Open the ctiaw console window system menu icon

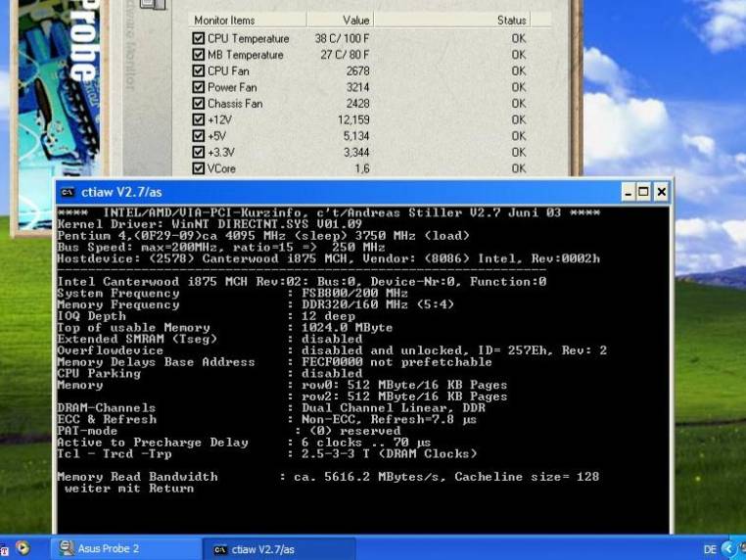(68, 192)
